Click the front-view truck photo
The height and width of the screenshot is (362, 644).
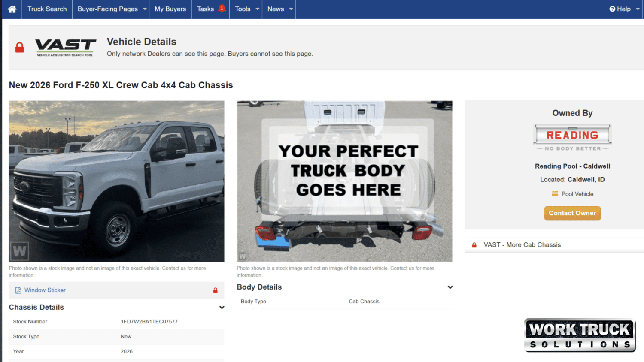click(x=116, y=181)
